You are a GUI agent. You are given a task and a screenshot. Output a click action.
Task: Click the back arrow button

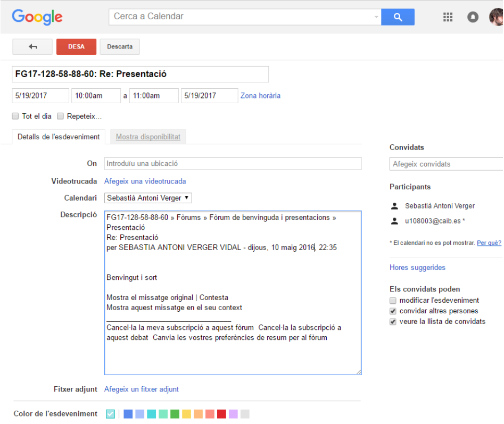click(32, 47)
